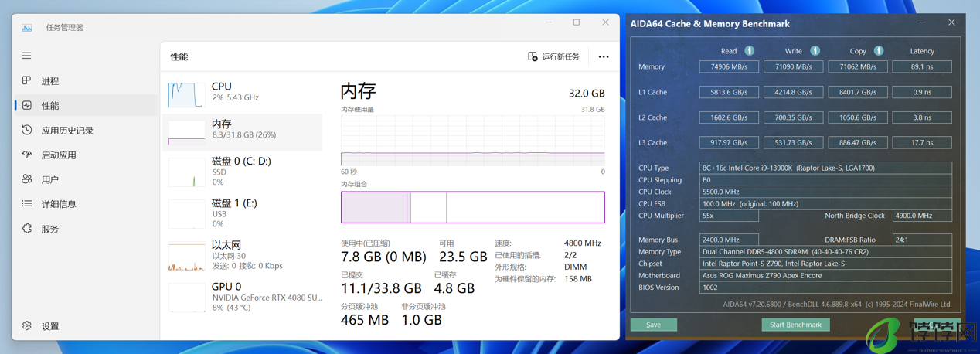The width and height of the screenshot is (980, 354).
Task: Click the info icon next to Read
Action: (749, 51)
